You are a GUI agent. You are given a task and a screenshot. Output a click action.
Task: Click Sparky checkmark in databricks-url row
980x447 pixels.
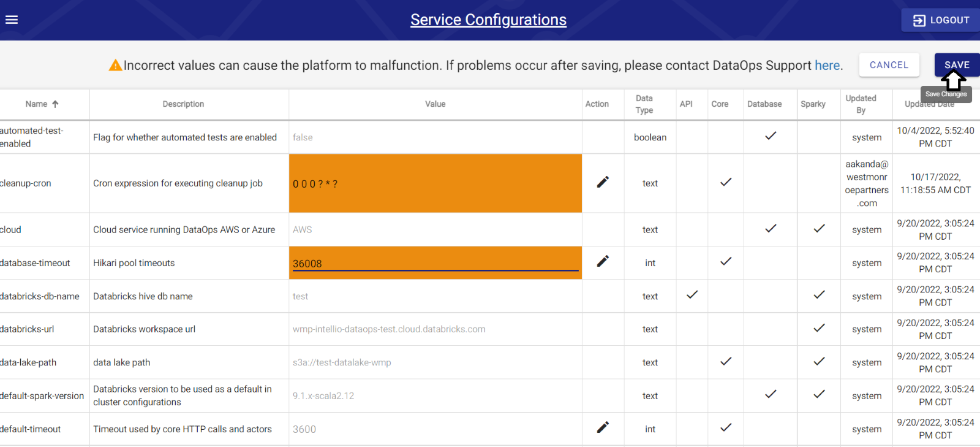(x=819, y=328)
